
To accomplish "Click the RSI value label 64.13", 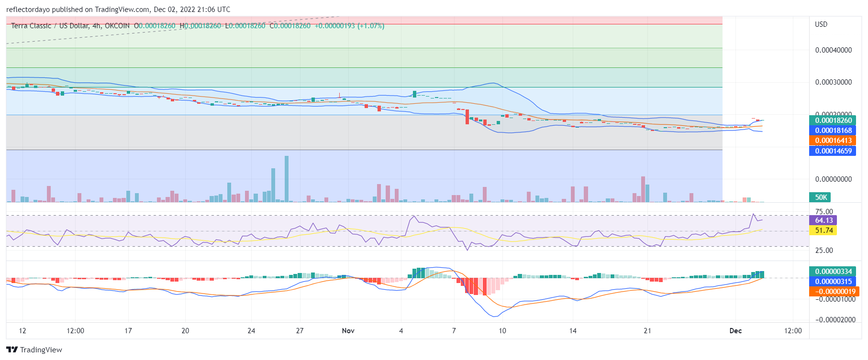I will coord(823,220).
